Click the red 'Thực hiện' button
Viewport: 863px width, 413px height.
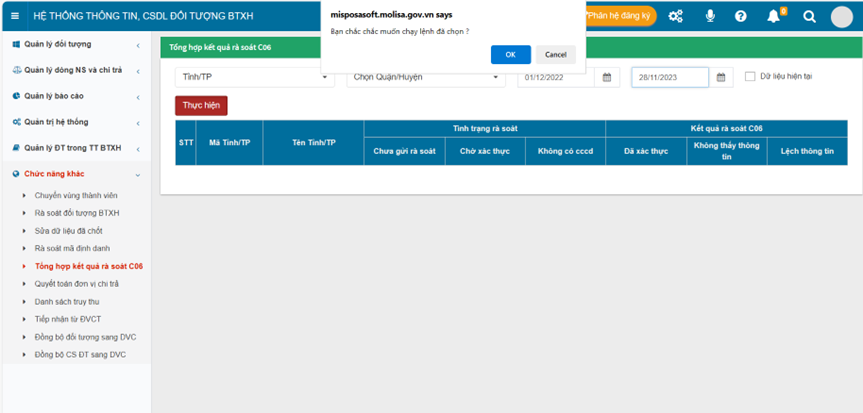(x=201, y=105)
